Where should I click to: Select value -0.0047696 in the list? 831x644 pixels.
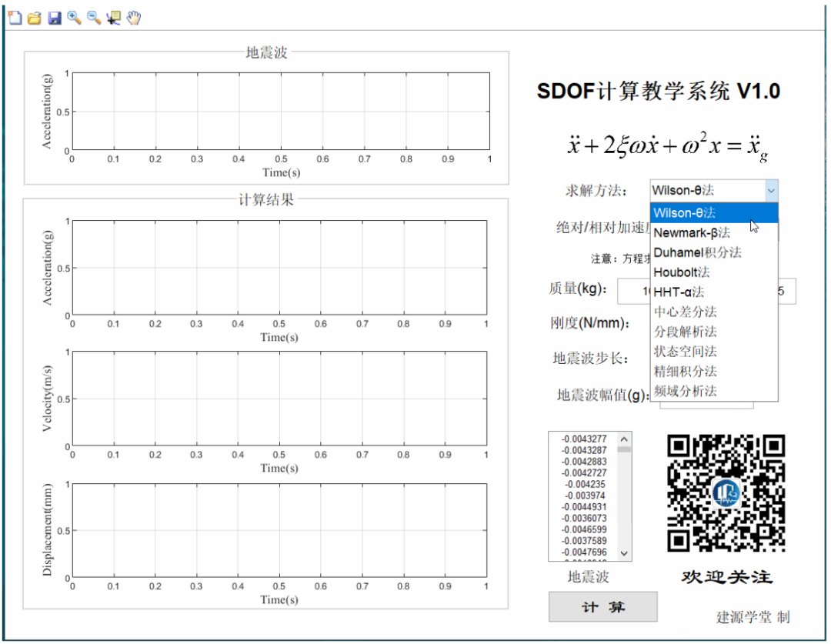584,552
